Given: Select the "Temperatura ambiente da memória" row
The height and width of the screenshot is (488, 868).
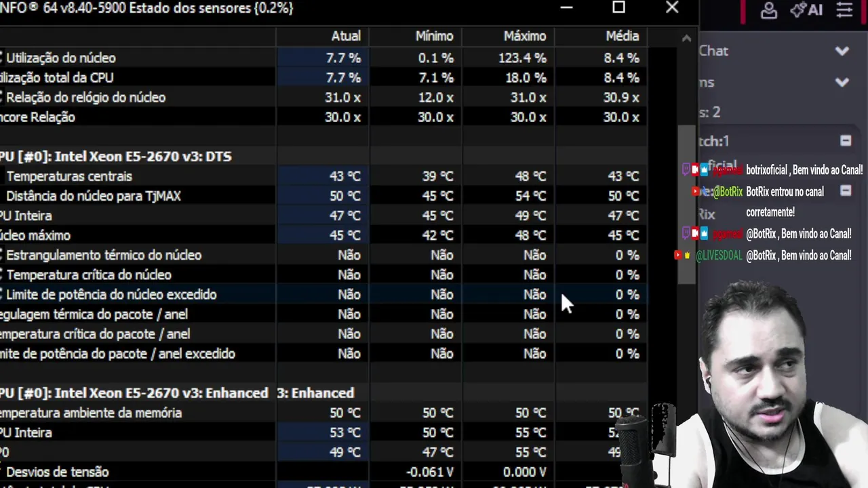Looking at the screenshot, I should (x=323, y=413).
